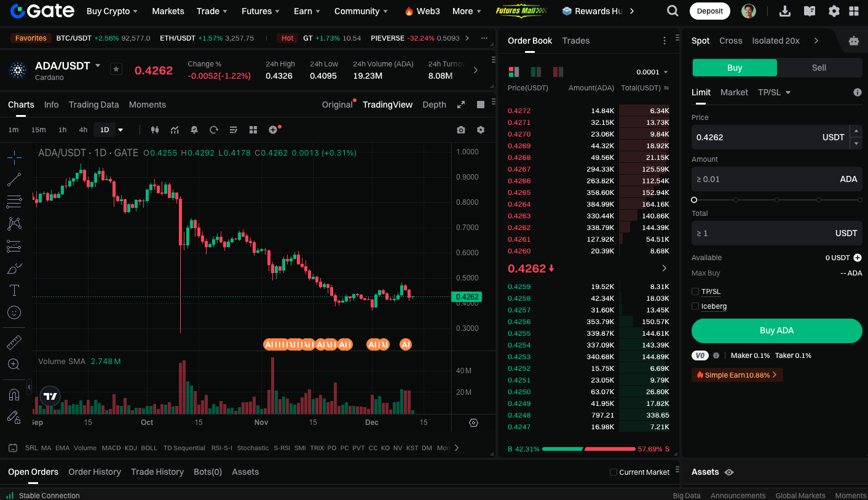This screenshot has width=868, height=500.
Task: Show only bids in order book
Action: (536, 72)
